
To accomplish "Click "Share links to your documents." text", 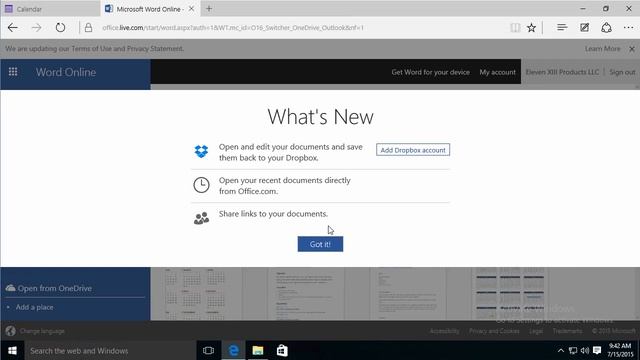I will pyautogui.click(x=273, y=214).
